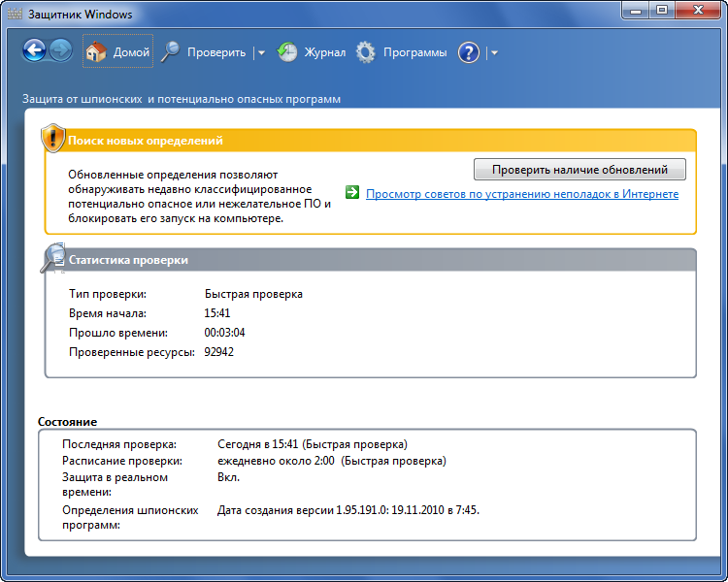The width and height of the screenshot is (728, 582).
Task: Click the definitions version 1.95.191.0 text
Action: [348, 510]
